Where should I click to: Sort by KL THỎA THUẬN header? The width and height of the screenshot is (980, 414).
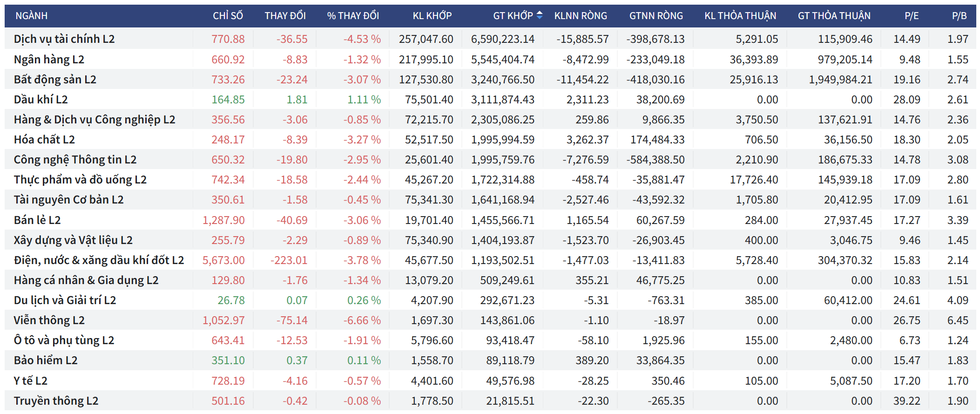(740, 16)
